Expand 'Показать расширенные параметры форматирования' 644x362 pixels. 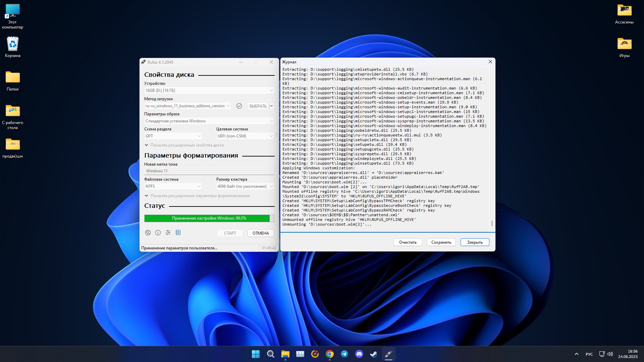tap(197, 196)
